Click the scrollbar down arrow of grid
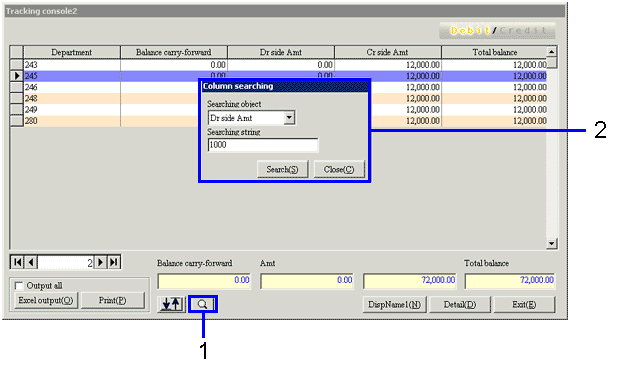Viewport: 617px width, 368px height. point(552,244)
